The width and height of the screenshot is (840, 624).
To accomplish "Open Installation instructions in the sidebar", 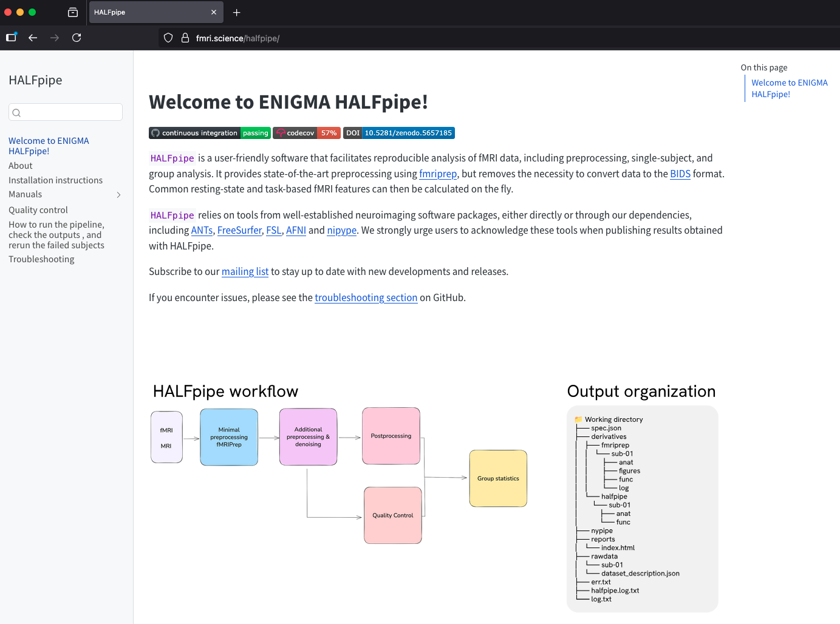I will 55,180.
